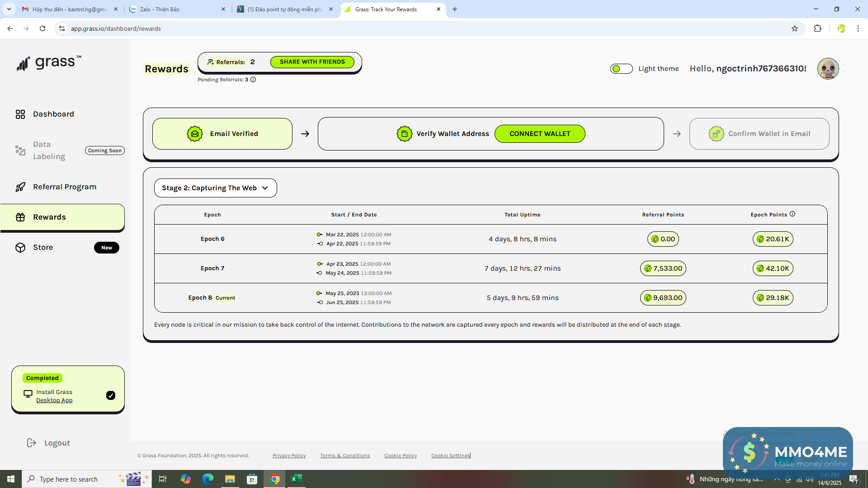Toggle the Light theme switch
Viewport: 868px width, 488px height.
coord(621,69)
